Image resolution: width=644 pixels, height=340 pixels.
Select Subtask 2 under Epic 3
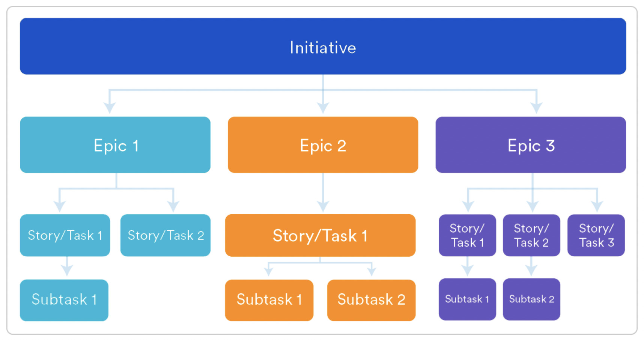pyautogui.click(x=531, y=299)
